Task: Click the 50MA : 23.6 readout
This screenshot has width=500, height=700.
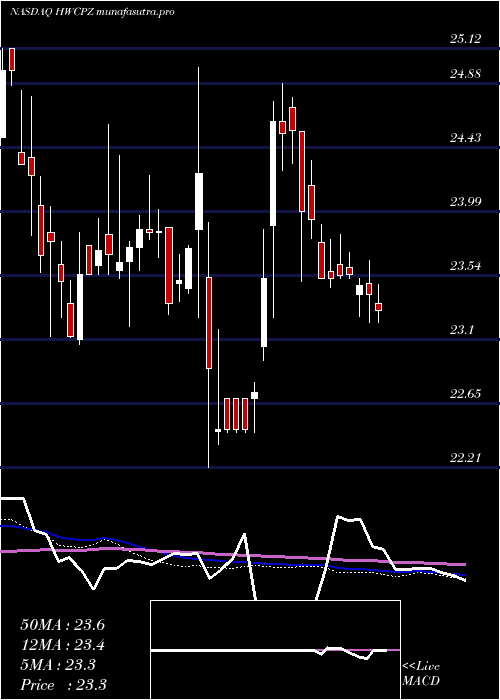Action: [x=62, y=625]
